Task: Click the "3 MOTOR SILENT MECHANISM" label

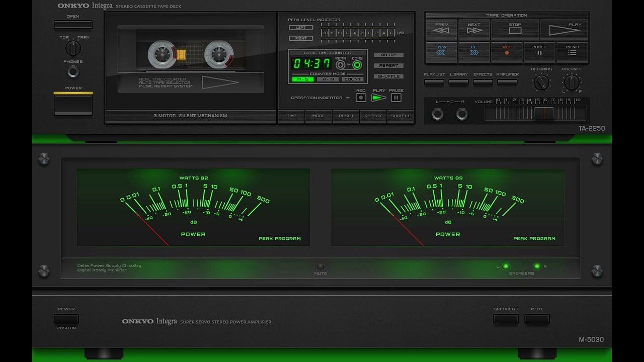Action: 190,116
